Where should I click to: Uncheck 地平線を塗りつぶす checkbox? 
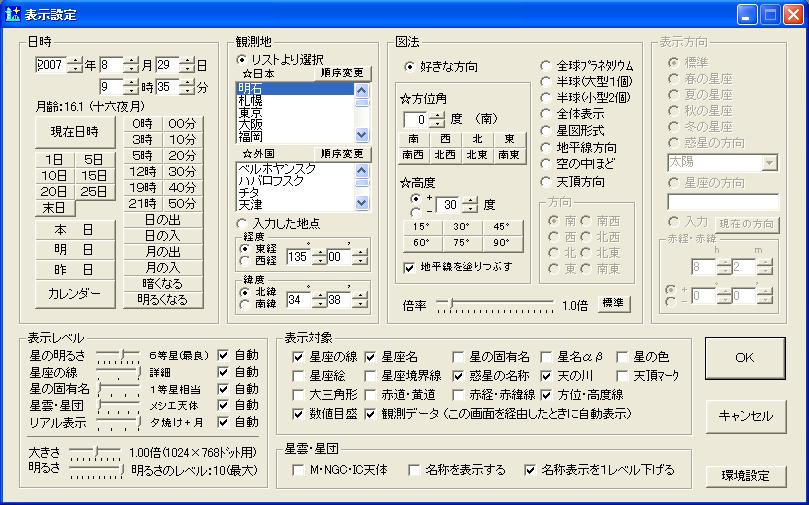coord(408,267)
